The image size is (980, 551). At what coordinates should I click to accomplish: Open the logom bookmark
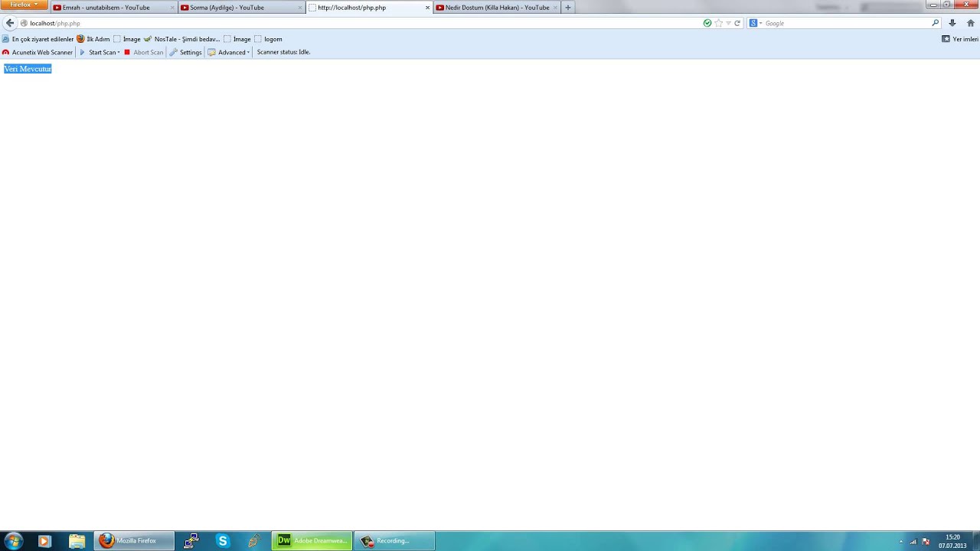click(269, 39)
